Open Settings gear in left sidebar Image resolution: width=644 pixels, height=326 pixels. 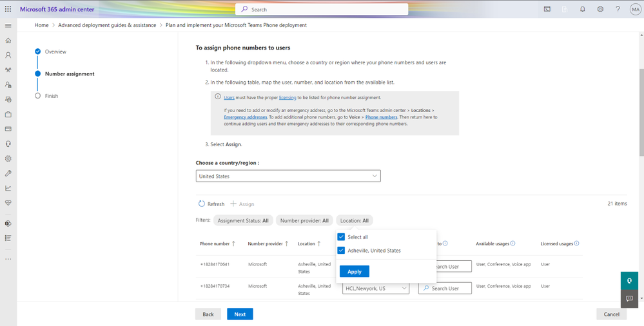[x=8, y=158]
